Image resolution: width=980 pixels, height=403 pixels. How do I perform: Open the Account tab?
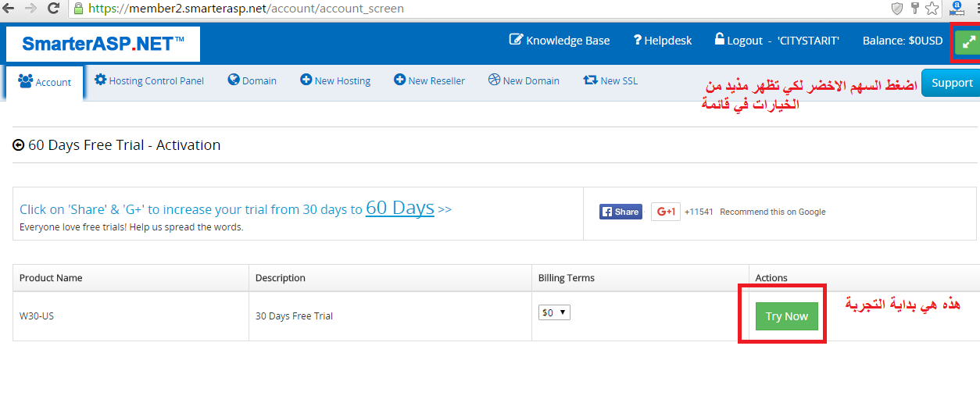point(45,82)
